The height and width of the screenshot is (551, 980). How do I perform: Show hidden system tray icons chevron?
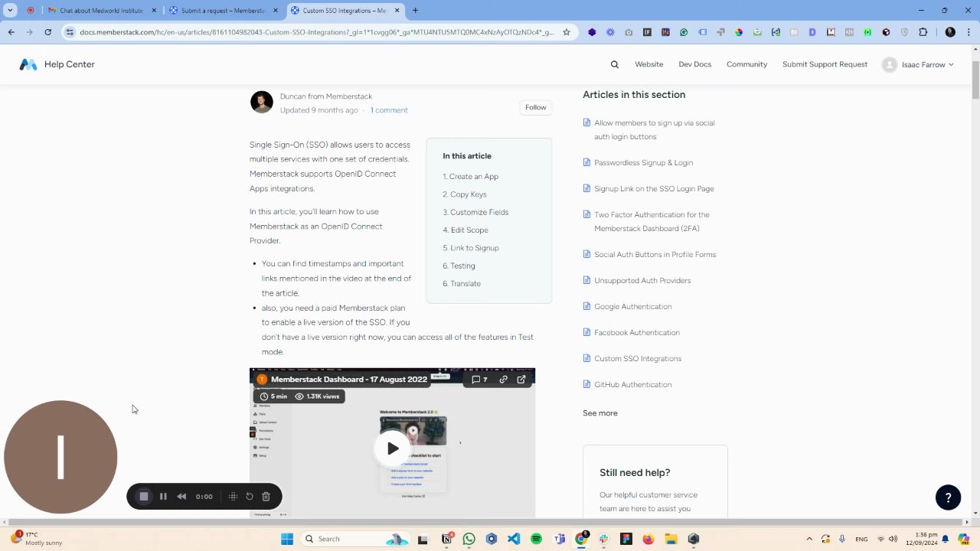809,539
